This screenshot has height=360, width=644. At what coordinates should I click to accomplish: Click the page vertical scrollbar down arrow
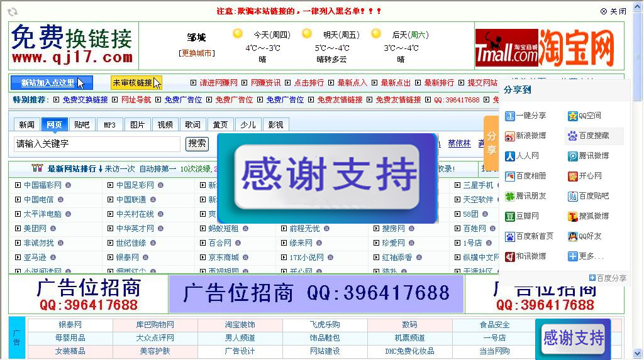(638, 354)
